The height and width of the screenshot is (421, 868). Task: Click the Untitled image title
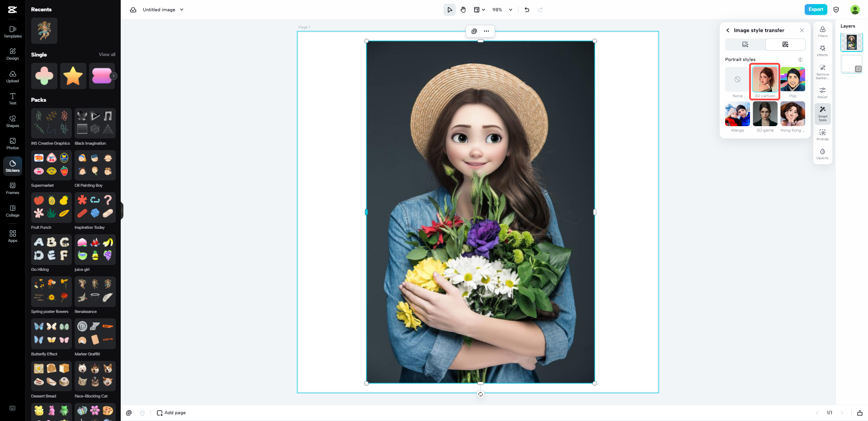pyautogui.click(x=159, y=9)
